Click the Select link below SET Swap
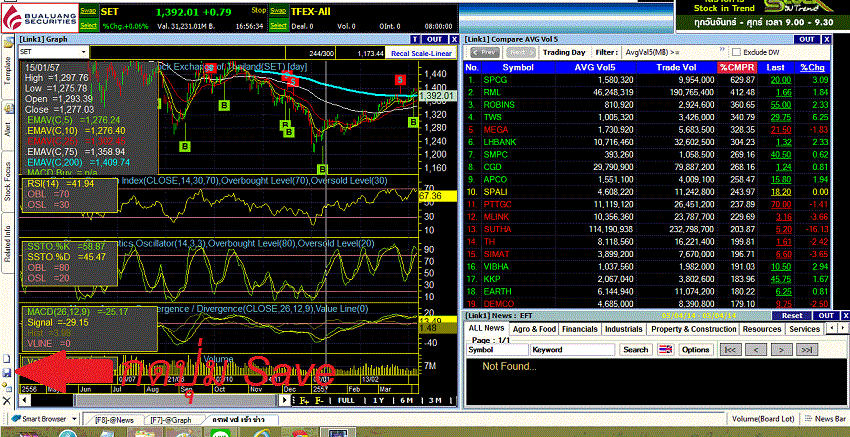 click(x=88, y=25)
